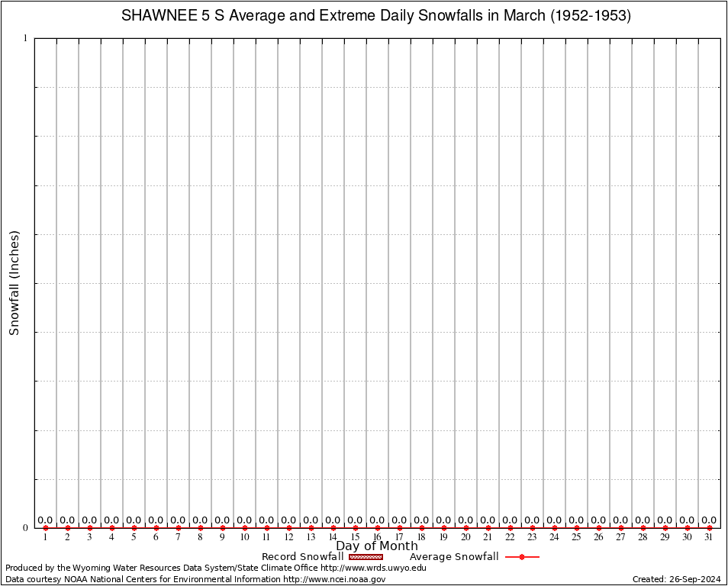The image size is (728, 586).
Task: Select the x-axis tick label 28
Action: coord(643,537)
